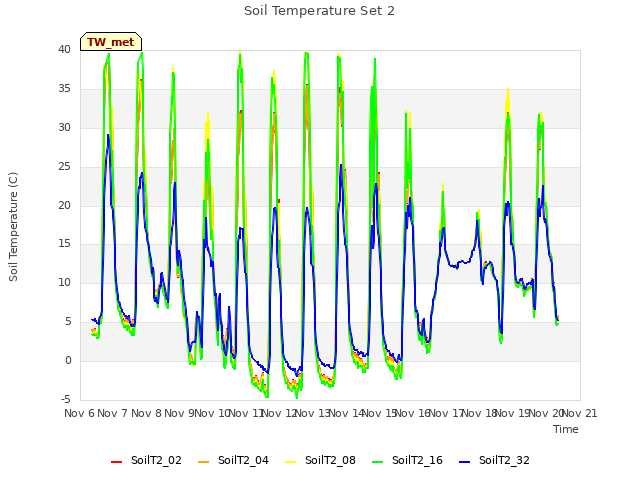Viewport: 640px width, 480px height.
Task: Click the y-axis tick value 10
Action: (x=64, y=282)
